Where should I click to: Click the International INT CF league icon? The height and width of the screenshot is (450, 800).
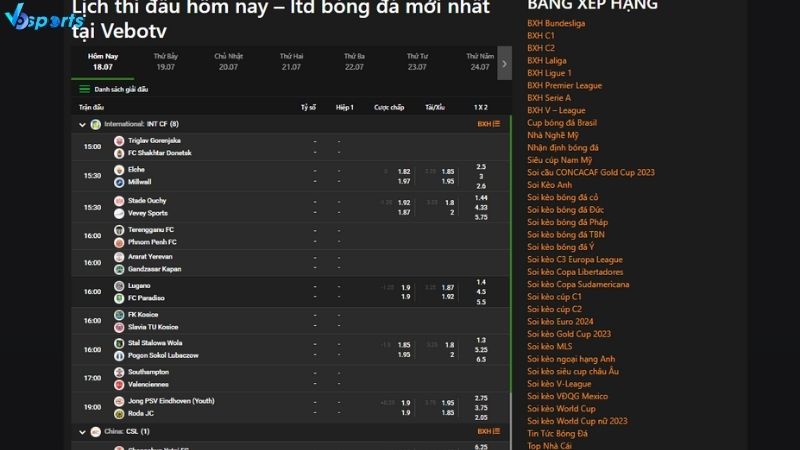(95, 124)
